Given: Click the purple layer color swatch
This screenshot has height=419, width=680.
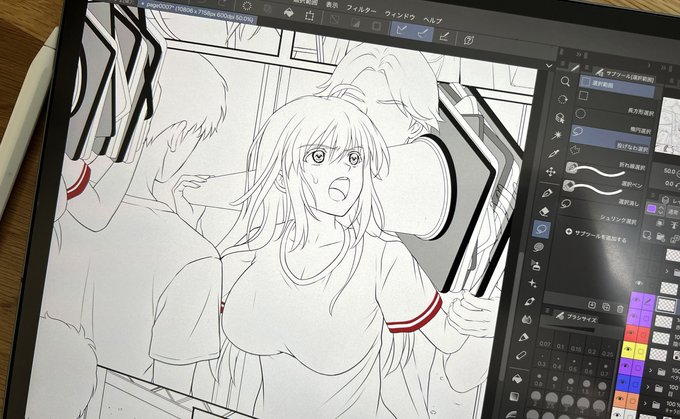Looking at the screenshot, I should (x=651, y=209).
